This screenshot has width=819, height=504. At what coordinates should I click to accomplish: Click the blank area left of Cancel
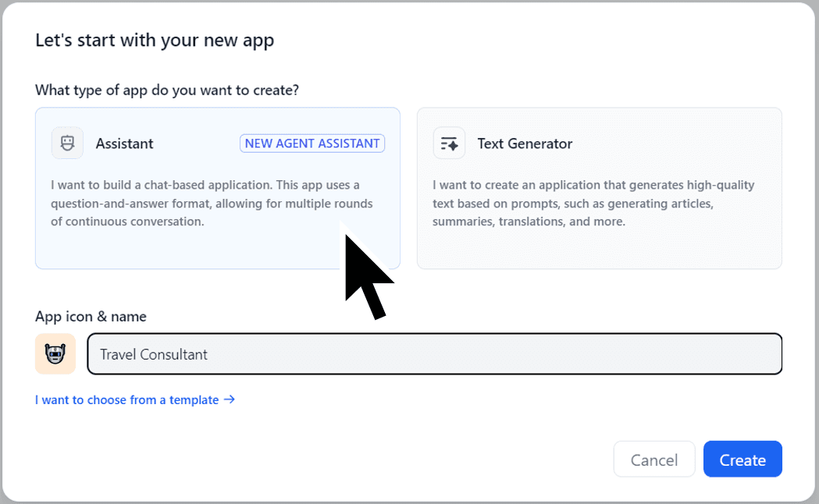point(390,460)
